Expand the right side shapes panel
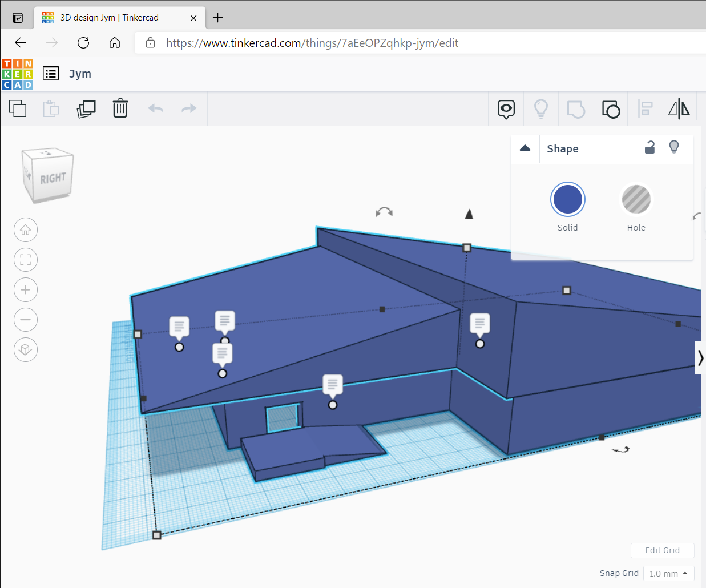The height and width of the screenshot is (588, 706). 700,358
